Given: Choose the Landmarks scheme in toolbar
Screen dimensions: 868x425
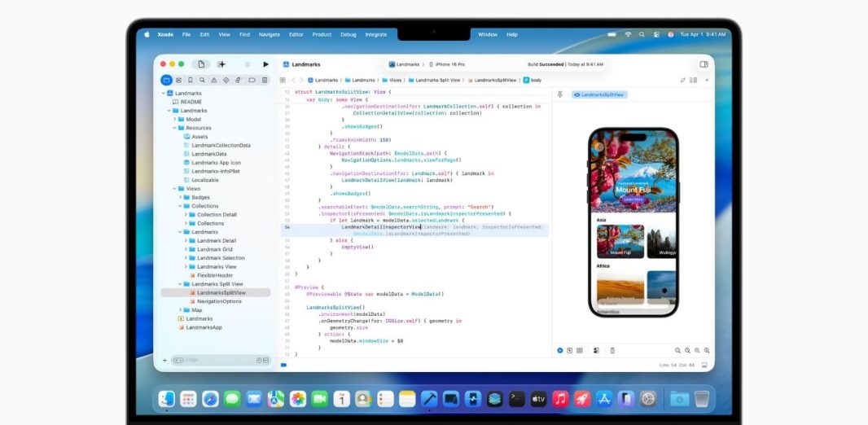Looking at the screenshot, I should coord(404,65).
